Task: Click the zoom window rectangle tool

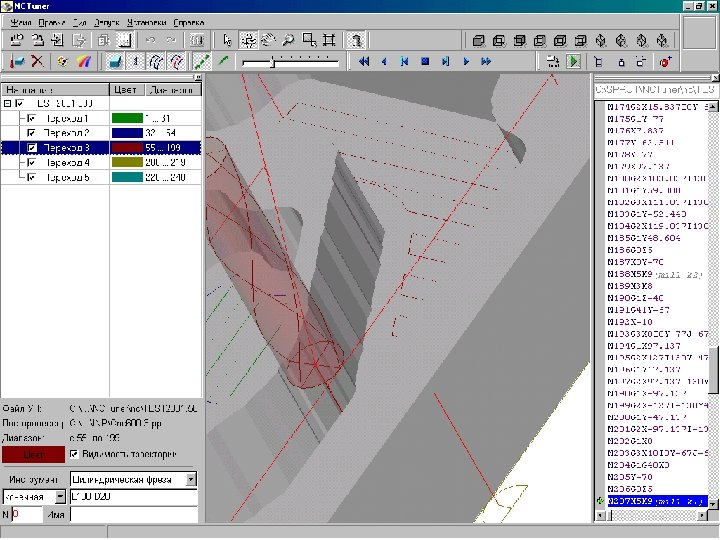Action: (x=309, y=41)
